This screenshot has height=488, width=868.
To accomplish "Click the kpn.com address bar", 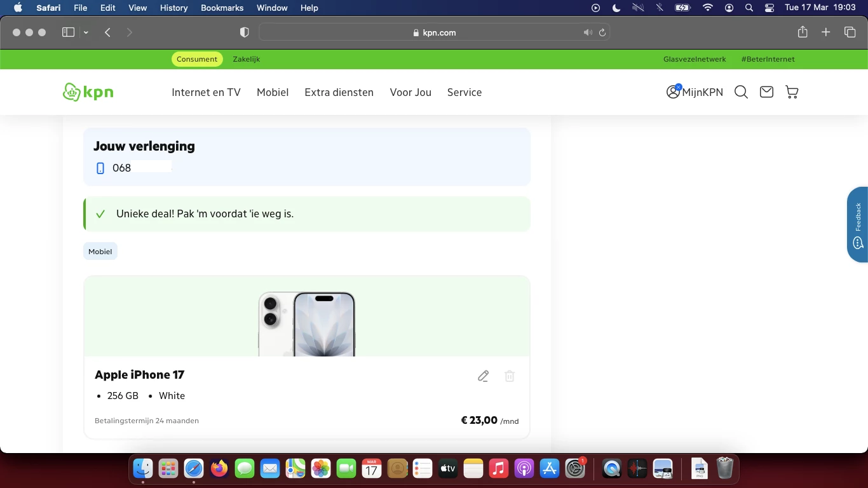I will 435,32.
